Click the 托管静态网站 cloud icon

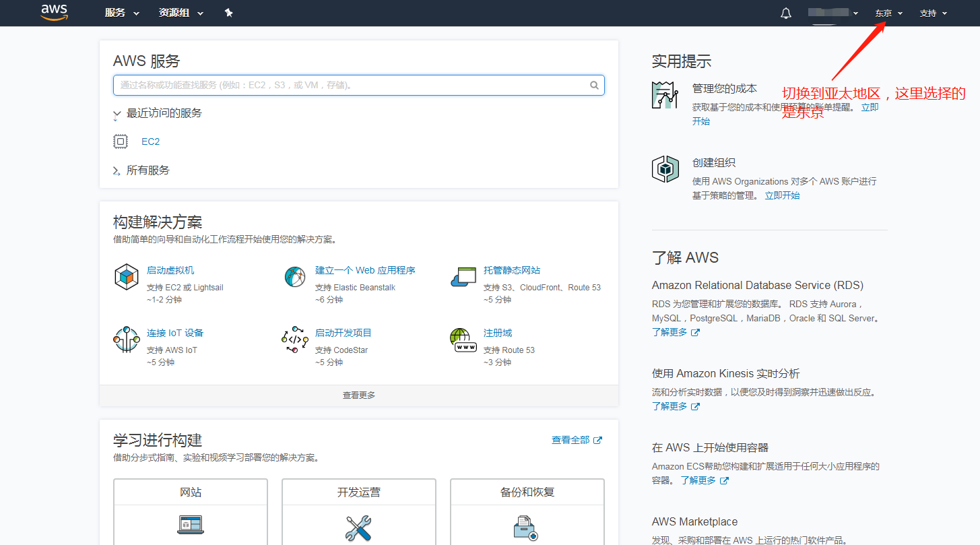pos(463,277)
